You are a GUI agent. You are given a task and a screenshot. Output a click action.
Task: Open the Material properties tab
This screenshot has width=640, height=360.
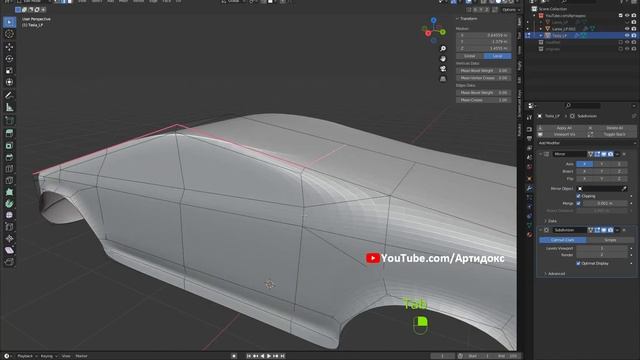(529, 235)
